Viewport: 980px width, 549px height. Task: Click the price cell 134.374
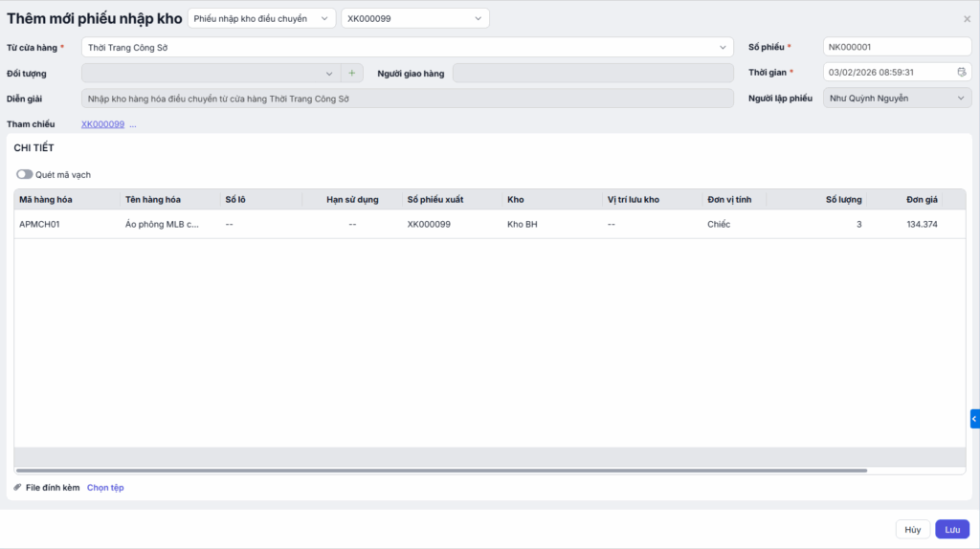click(904, 224)
